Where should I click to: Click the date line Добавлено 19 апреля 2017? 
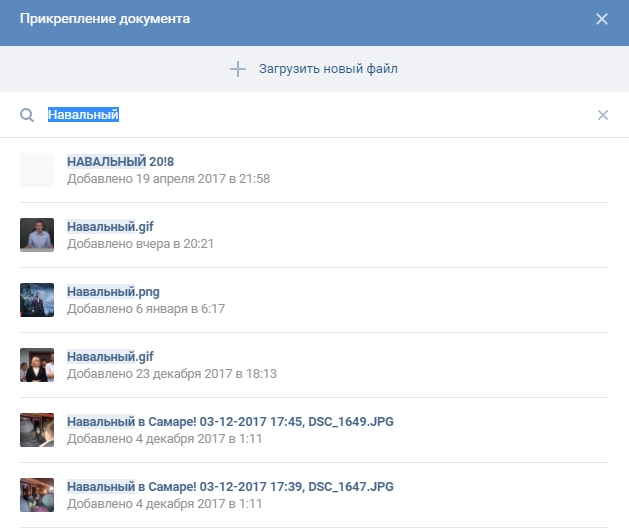168,179
